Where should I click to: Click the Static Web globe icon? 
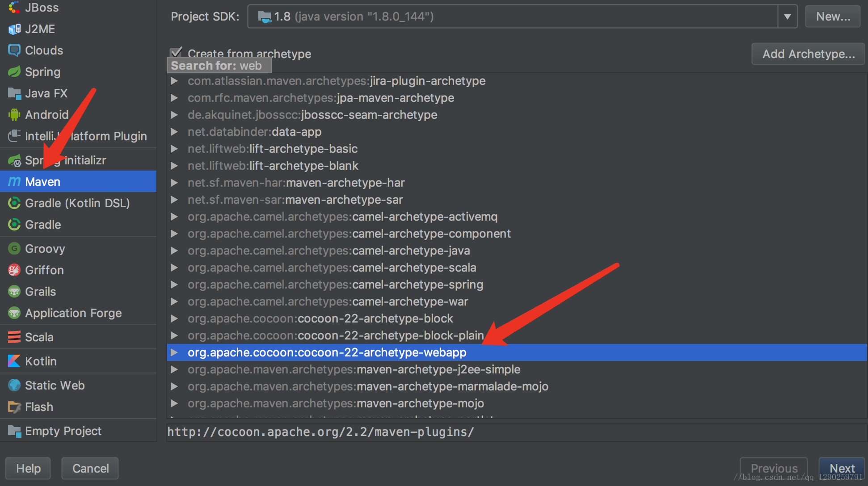14,385
